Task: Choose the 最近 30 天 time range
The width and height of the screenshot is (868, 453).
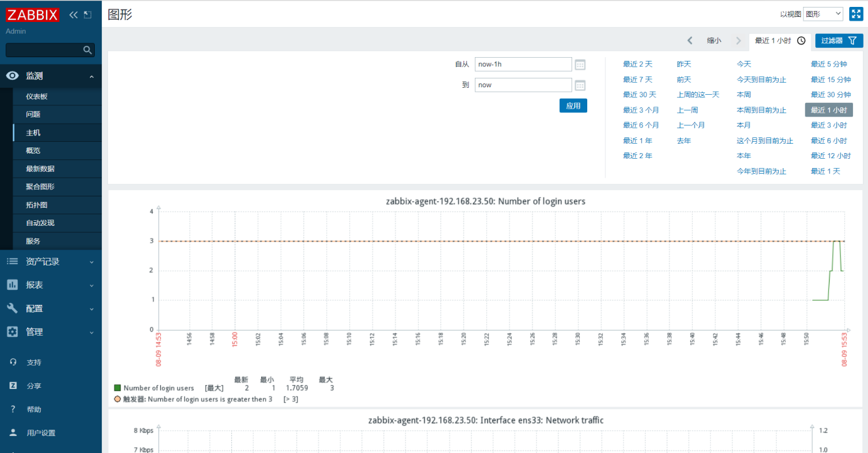Action: [x=639, y=95]
